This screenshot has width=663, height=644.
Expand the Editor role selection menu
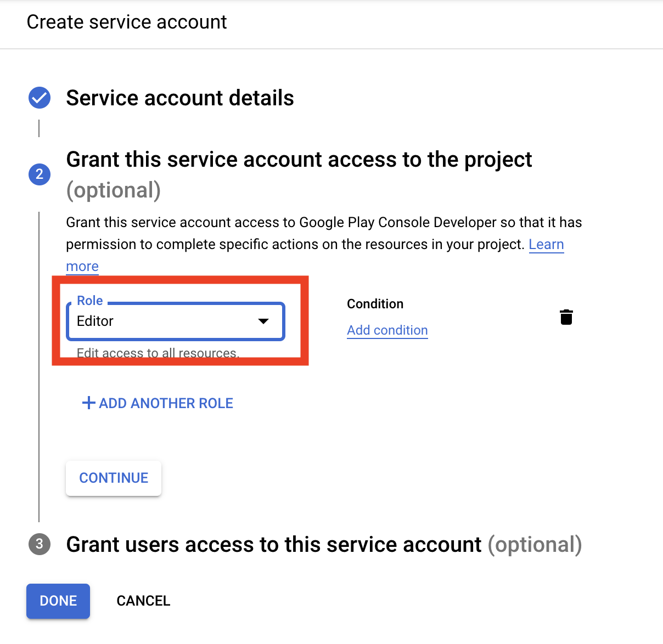pos(175,321)
